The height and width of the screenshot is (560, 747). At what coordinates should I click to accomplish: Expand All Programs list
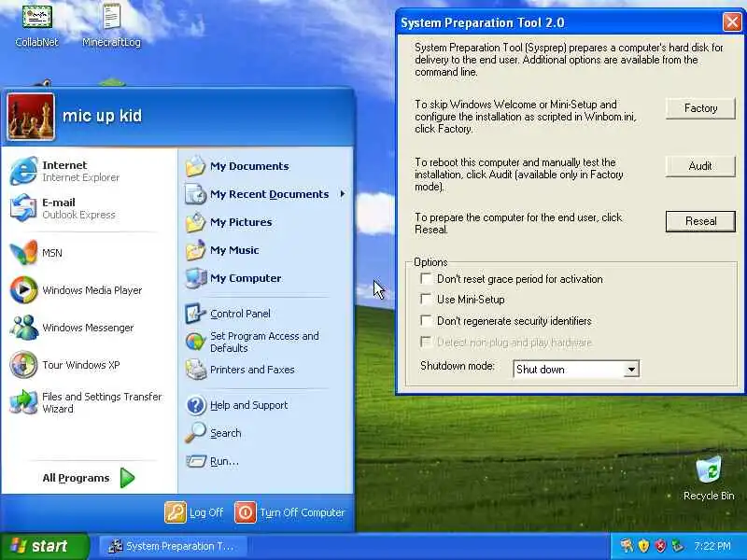[x=89, y=478]
